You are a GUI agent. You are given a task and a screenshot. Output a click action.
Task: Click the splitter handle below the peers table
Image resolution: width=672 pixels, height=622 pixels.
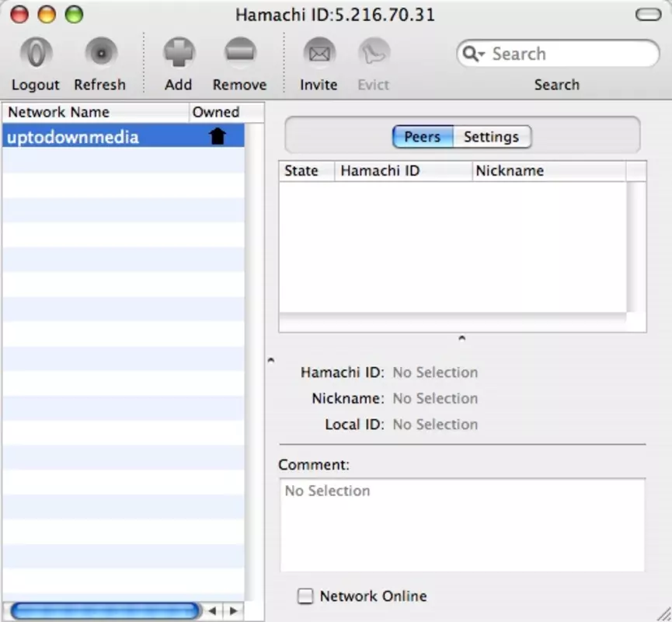click(461, 338)
